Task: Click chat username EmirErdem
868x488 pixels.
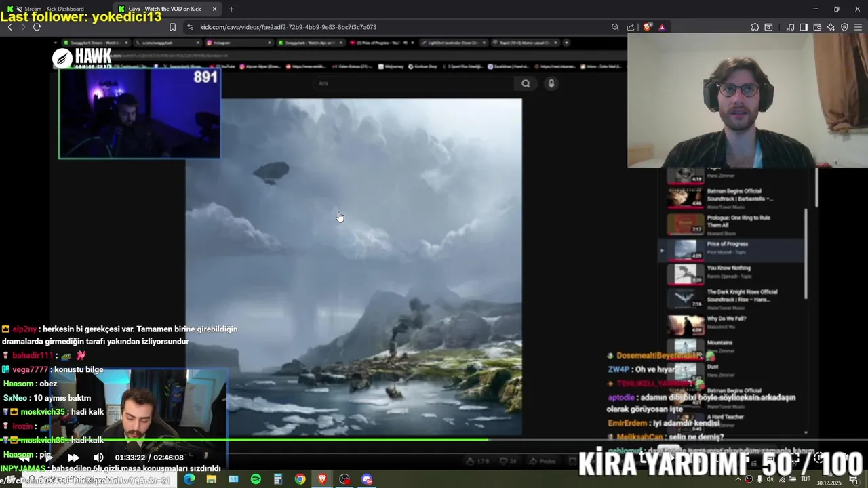Action: 627,423
